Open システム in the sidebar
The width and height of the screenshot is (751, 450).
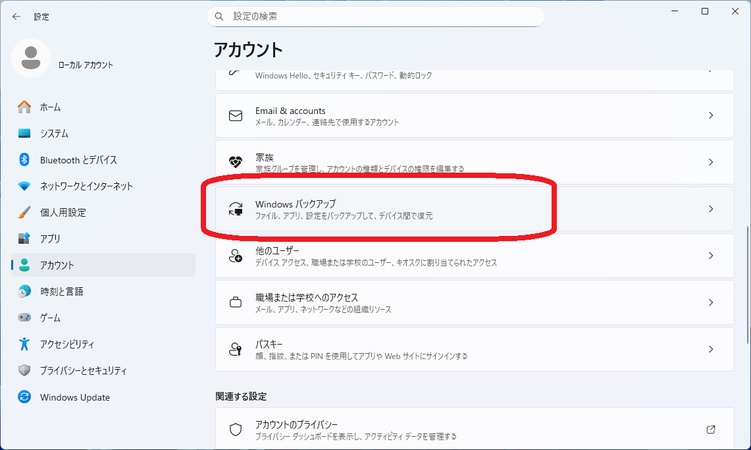[x=103, y=133]
